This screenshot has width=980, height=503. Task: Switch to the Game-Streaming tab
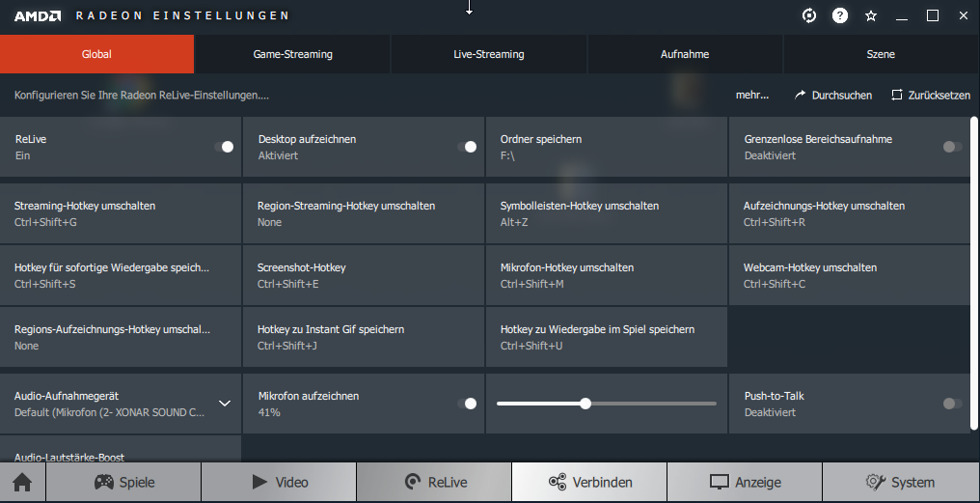coord(292,54)
